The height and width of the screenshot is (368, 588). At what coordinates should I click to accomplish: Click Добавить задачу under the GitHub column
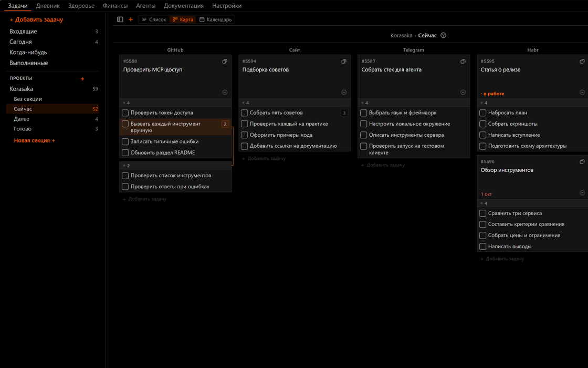click(145, 199)
